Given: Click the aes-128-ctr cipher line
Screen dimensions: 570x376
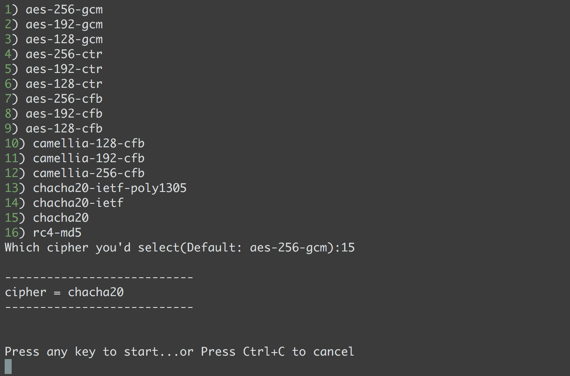Looking at the screenshot, I should pos(53,84).
